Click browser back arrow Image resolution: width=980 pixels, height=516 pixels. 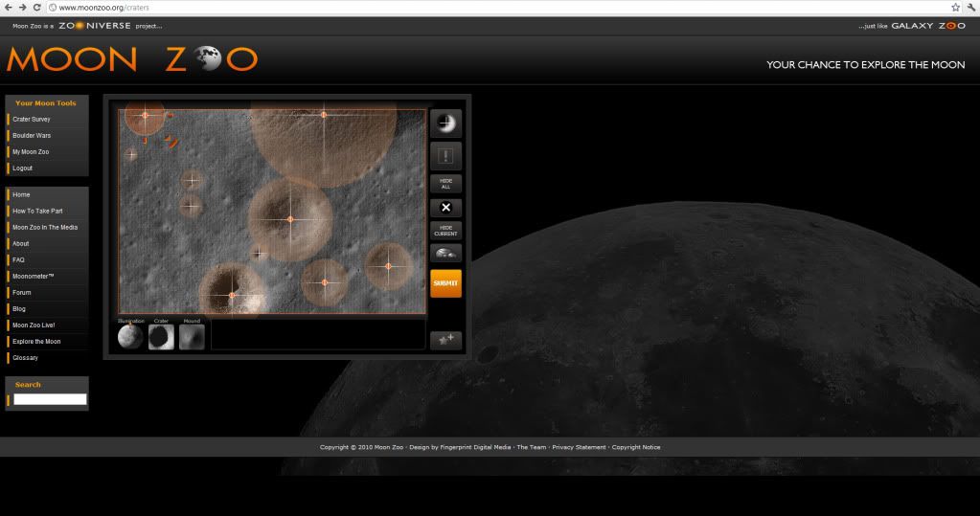[x=8, y=8]
